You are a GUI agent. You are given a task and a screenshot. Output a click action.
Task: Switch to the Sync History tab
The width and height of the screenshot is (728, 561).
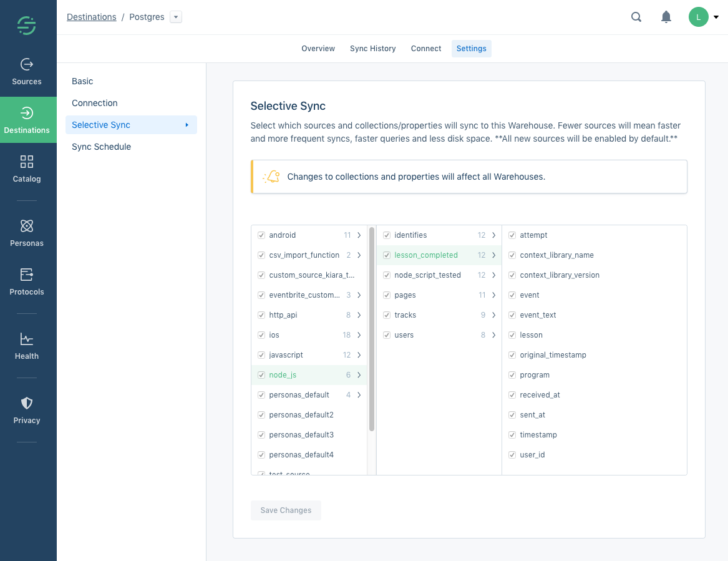point(372,49)
